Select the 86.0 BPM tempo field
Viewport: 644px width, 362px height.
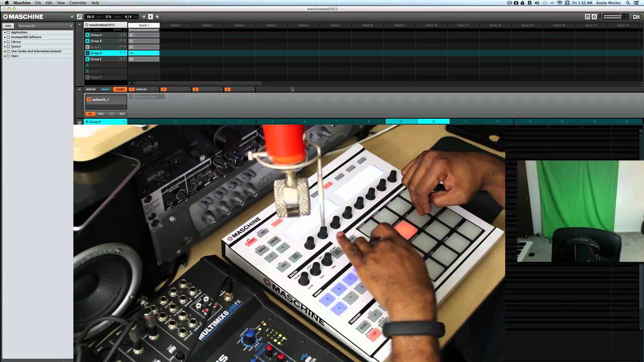(91, 17)
